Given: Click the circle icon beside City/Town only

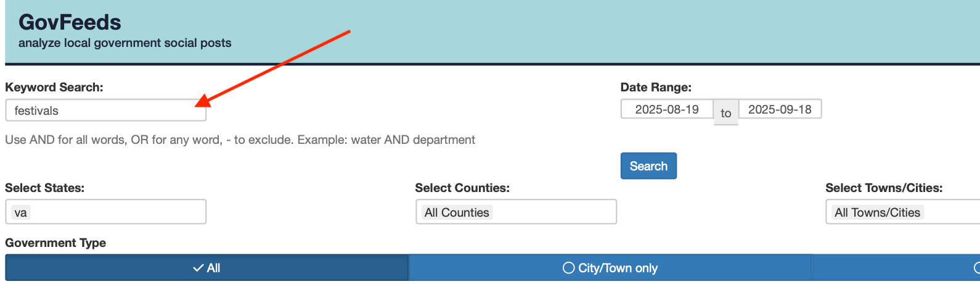Looking at the screenshot, I should [569, 268].
